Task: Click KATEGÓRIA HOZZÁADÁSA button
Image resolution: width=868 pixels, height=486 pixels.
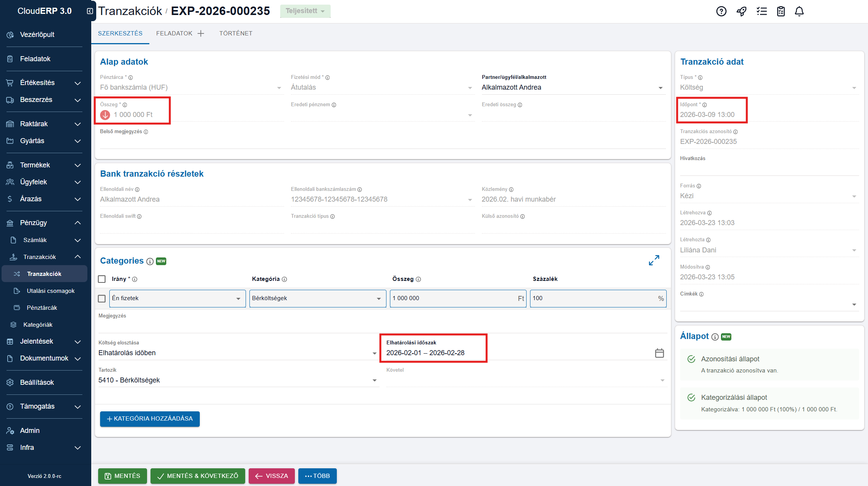Action: click(149, 419)
